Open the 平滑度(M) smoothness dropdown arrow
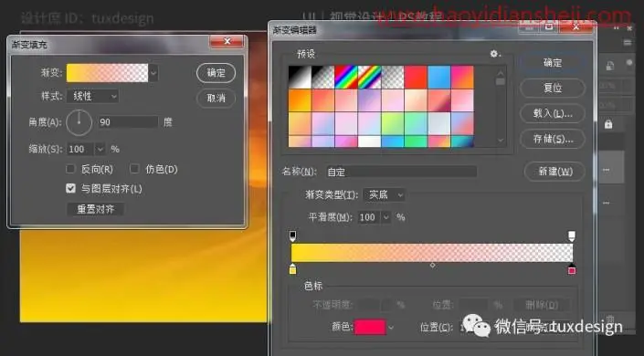 [x=385, y=217]
